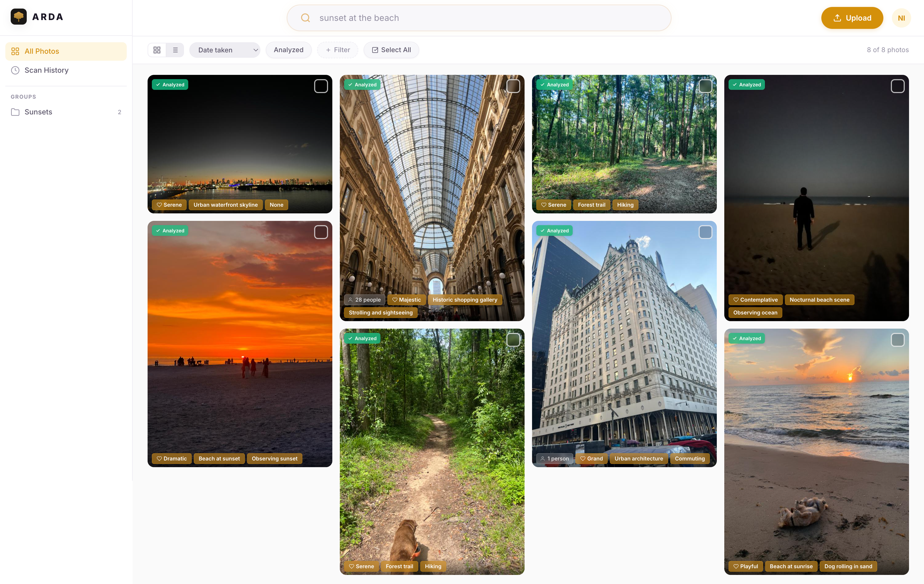Image resolution: width=924 pixels, height=584 pixels.
Task: Click the ARDA logo icon
Action: point(18,17)
